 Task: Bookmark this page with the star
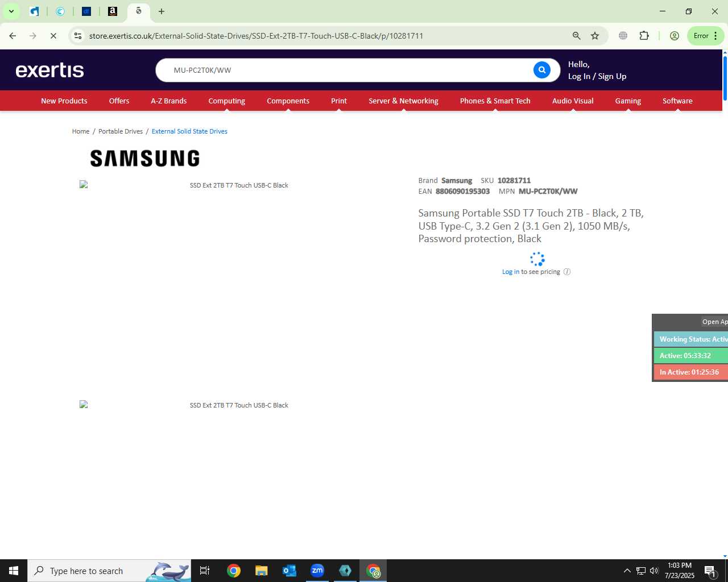[x=595, y=36]
